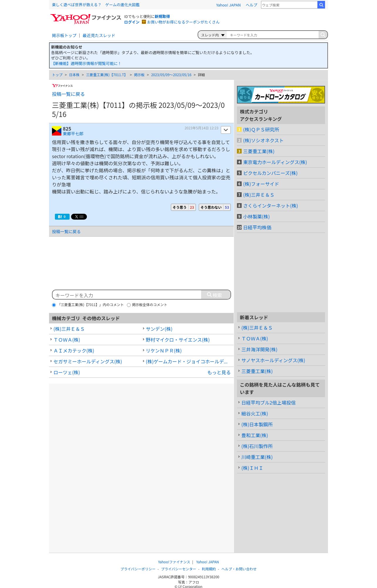
Task: Open サノヤスホールディングス(株) new thread
Action: click(273, 360)
